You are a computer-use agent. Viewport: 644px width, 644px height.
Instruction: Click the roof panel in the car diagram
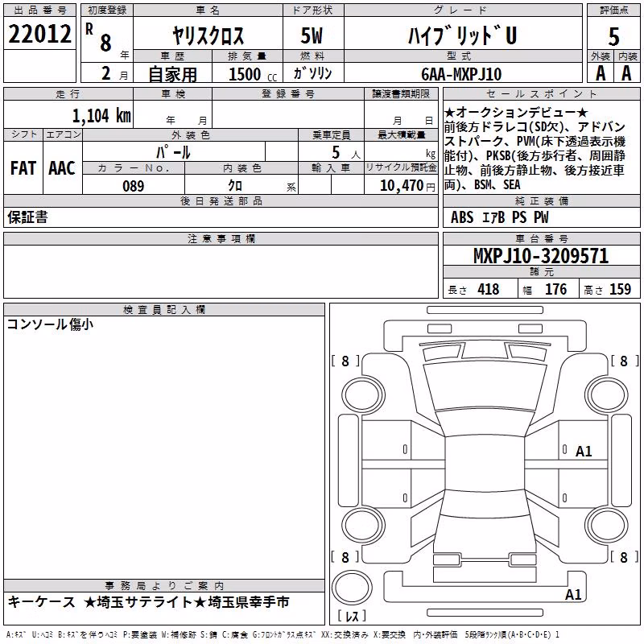(485, 463)
